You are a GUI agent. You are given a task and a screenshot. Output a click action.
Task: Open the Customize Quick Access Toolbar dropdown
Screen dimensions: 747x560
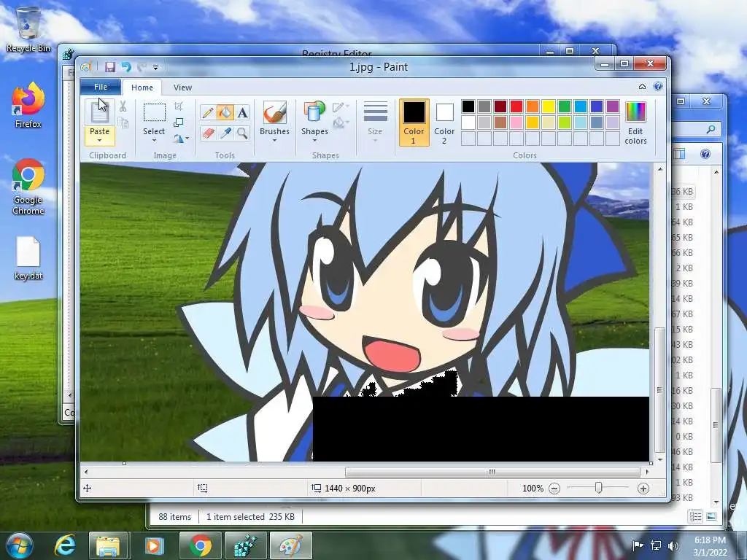click(x=156, y=68)
